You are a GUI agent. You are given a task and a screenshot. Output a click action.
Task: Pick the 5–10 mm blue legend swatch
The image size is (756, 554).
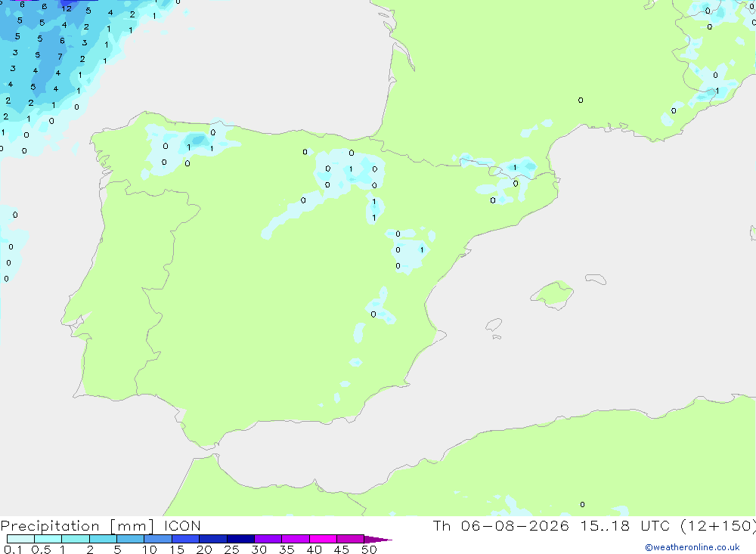tap(130, 539)
